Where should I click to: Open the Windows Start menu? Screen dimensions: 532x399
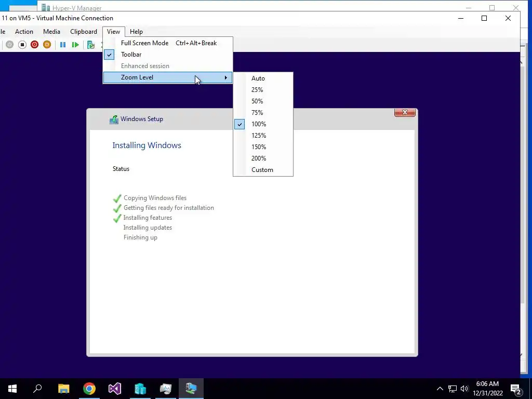(12, 389)
